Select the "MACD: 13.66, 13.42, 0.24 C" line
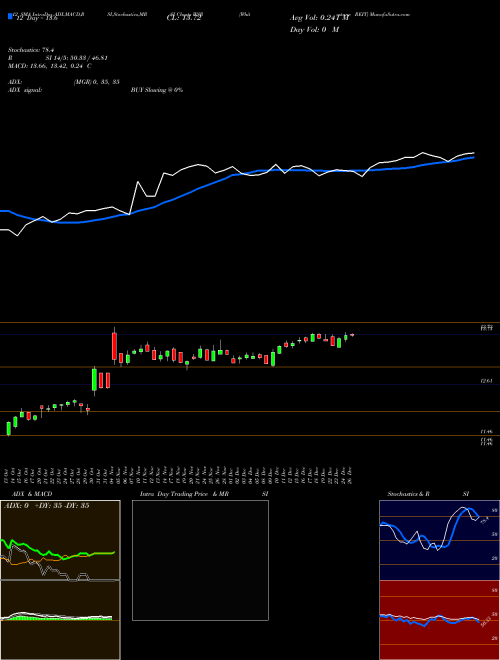 50,66
